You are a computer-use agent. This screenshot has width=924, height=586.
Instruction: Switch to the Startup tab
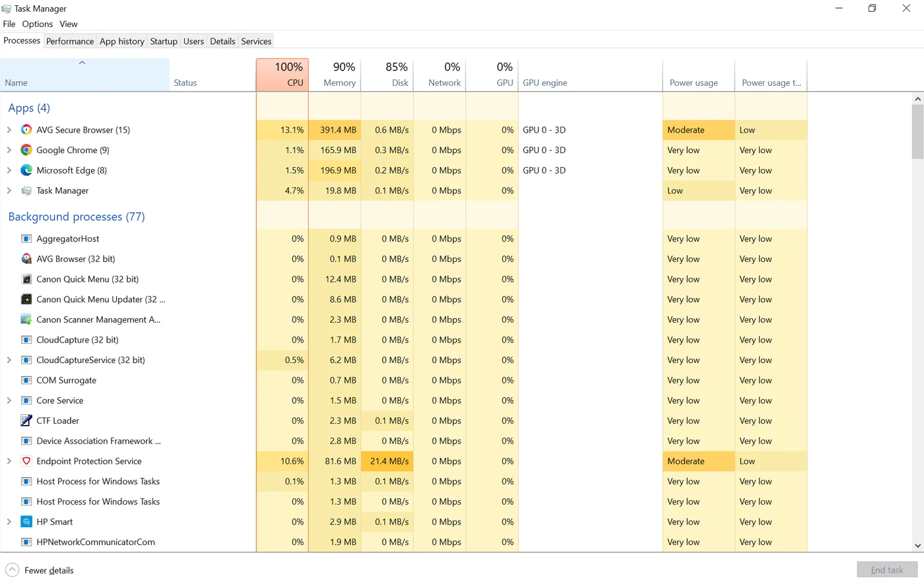click(x=164, y=41)
